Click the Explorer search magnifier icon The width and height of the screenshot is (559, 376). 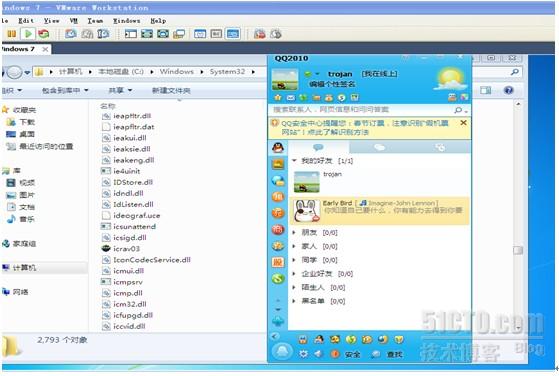[514, 72]
